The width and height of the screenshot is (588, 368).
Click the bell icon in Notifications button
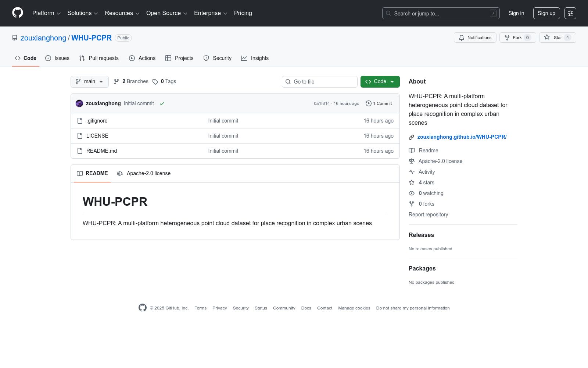point(462,38)
